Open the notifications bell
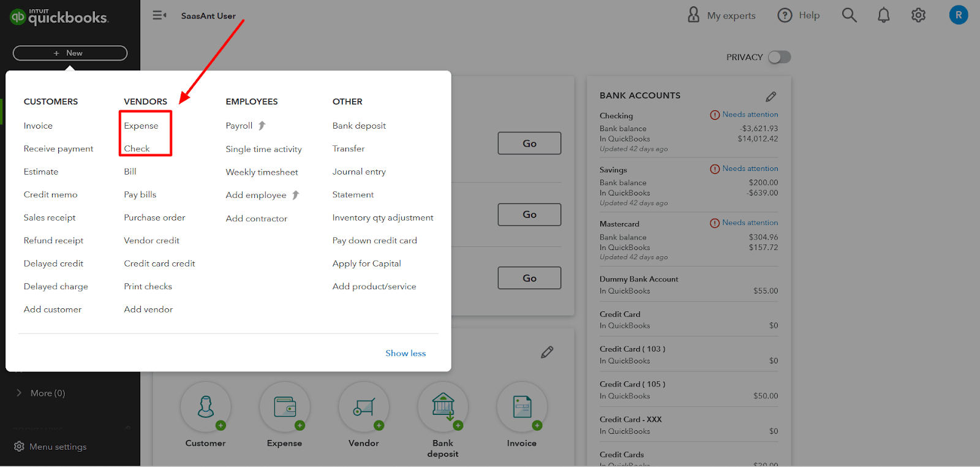 click(x=883, y=15)
